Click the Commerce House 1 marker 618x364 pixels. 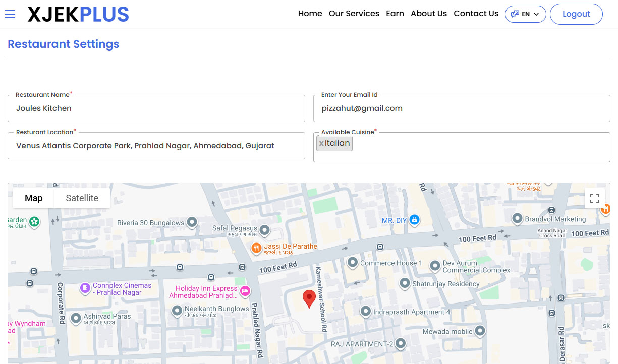tap(352, 262)
